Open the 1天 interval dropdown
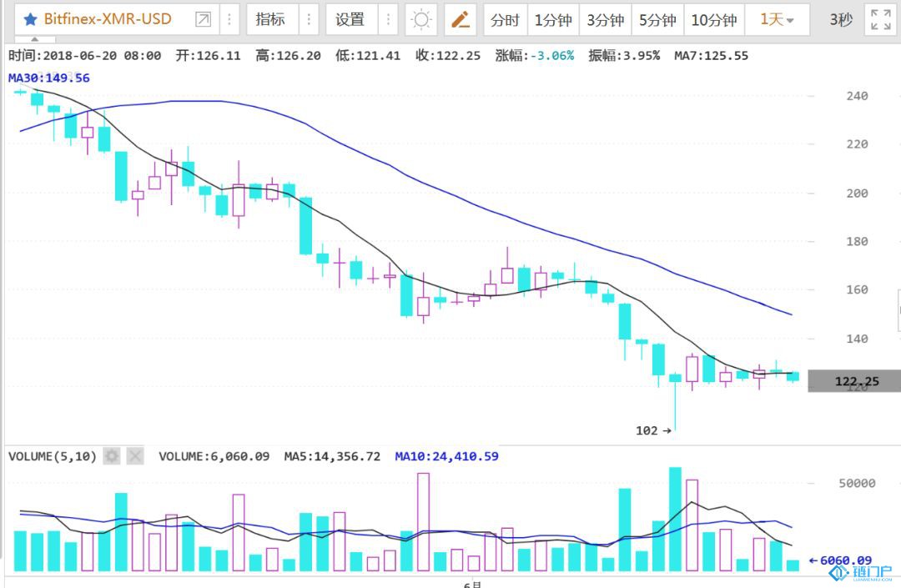The height and width of the screenshot is (588, 901). 777,20
